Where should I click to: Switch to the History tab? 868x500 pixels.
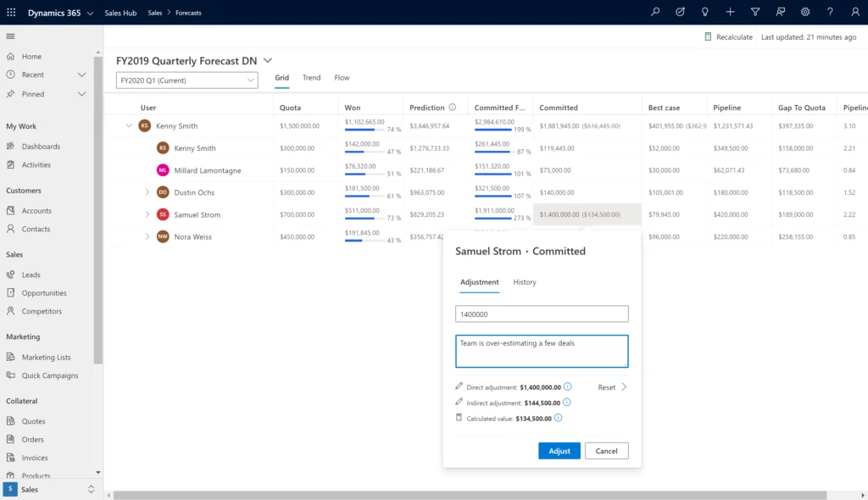(525, 282)
